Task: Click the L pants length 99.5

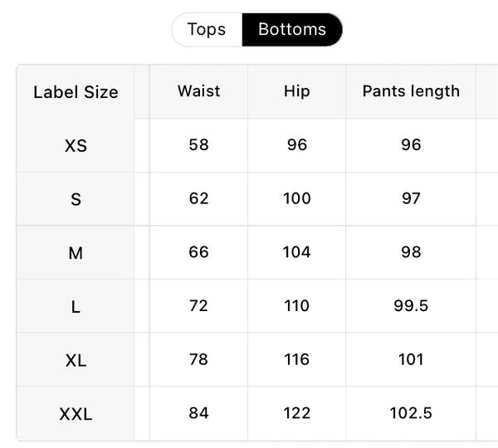Action: 411,306
